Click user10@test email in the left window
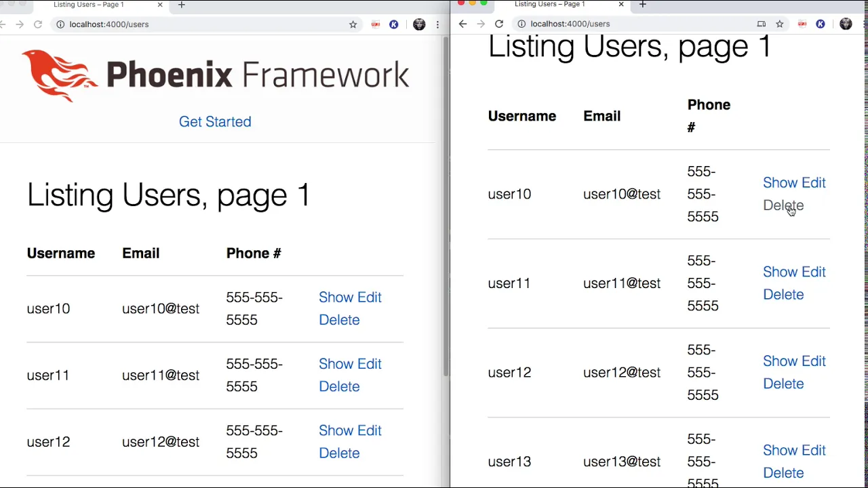 click(x=161, y=309)
